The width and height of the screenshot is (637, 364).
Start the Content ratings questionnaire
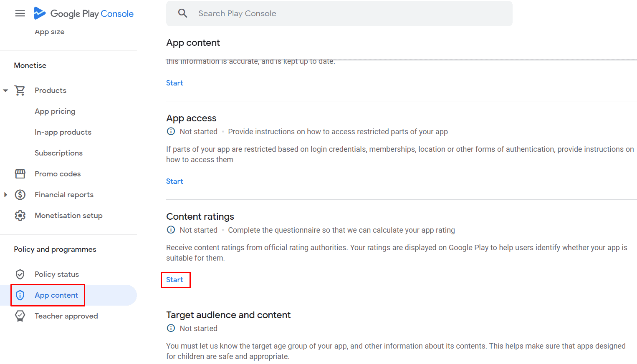175,280
